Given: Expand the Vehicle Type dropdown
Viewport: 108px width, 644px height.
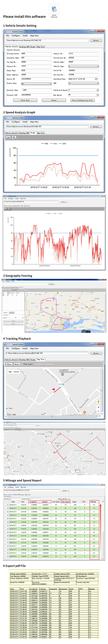Looking at the screenshot, I should click(98, 66).
